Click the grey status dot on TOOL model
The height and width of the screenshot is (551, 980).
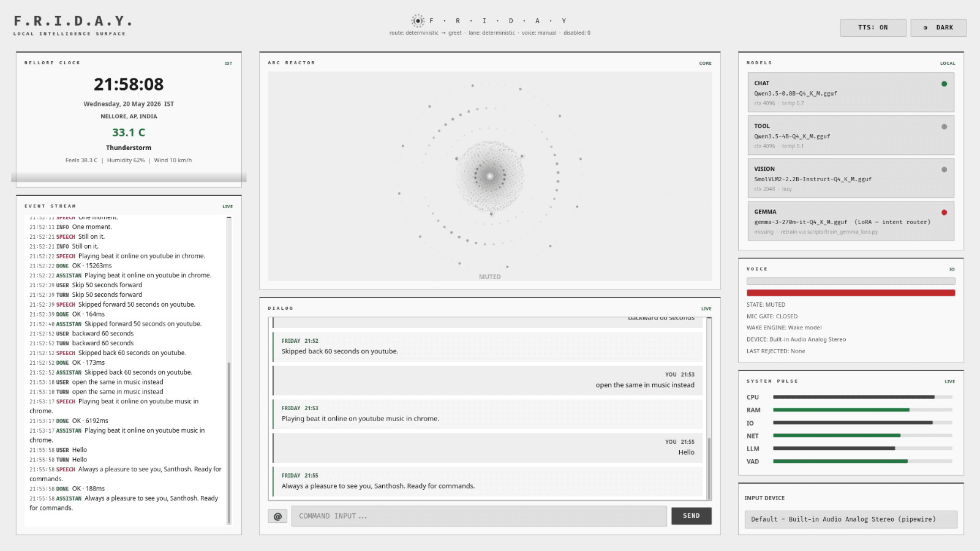(x=944, y=127)
